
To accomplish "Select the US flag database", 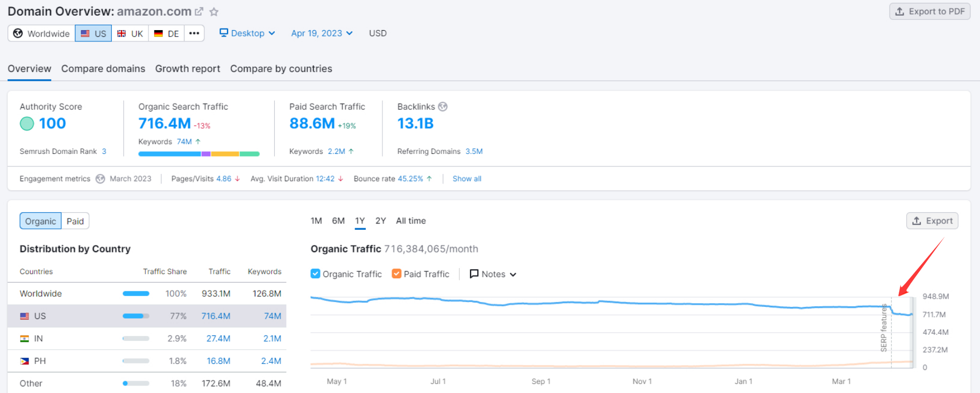I will (x=86, y=33).
